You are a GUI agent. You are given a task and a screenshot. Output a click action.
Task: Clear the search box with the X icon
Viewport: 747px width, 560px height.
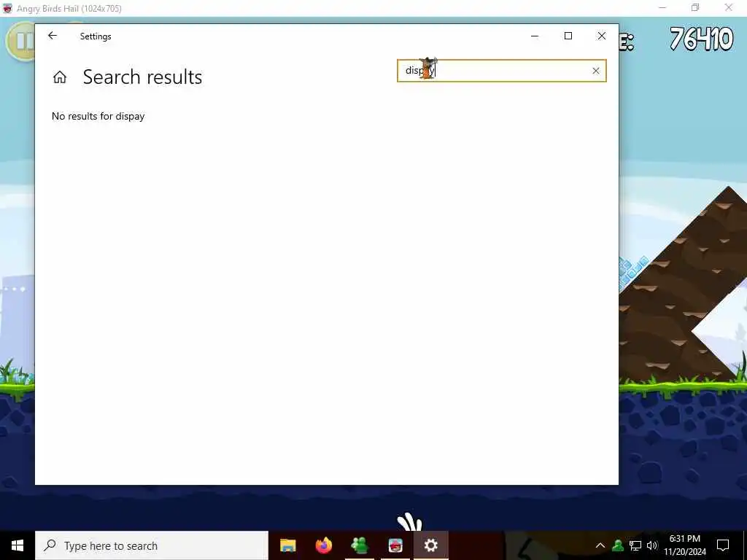click(x=595, y=71)
